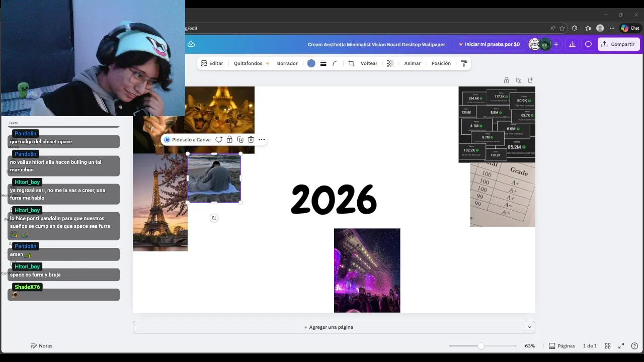Open the comments speech bubble in header
The image size is (644, 362).
click(588, 44)
